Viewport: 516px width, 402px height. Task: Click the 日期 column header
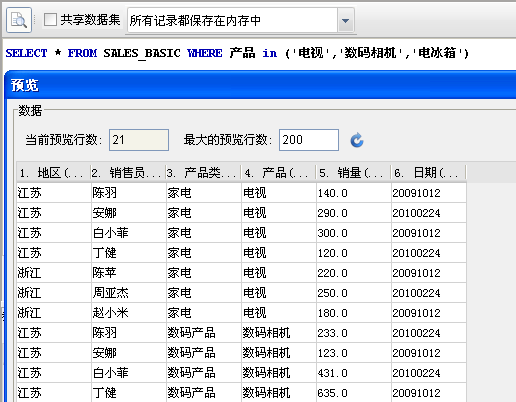(428, 173)
